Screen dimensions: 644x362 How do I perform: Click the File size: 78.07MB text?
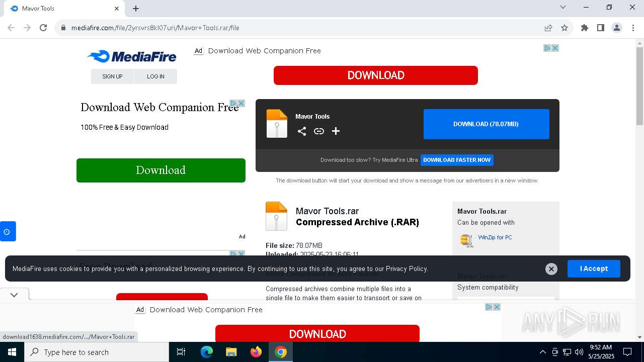pos(294,245)
